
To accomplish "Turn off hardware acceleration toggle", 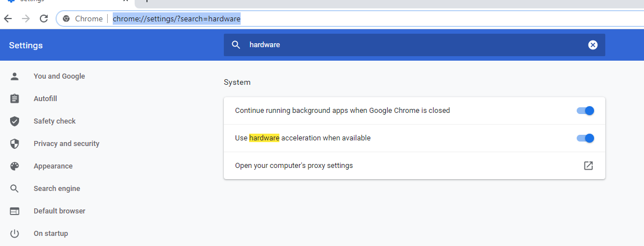I will pyautogui.click(x=585, y=138).
